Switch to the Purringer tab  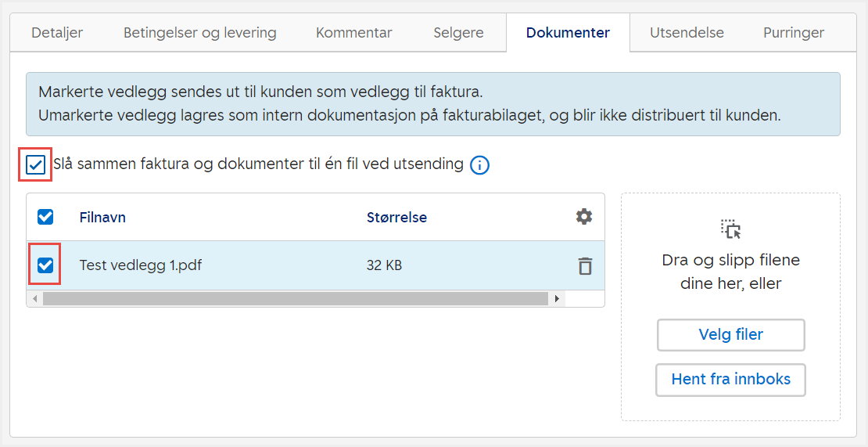[794, 33]
